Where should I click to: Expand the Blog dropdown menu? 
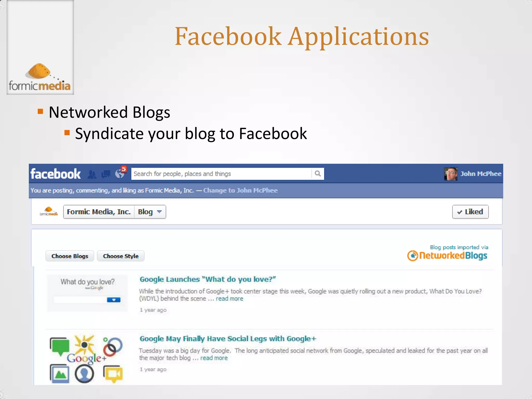(x=150, y=212)
